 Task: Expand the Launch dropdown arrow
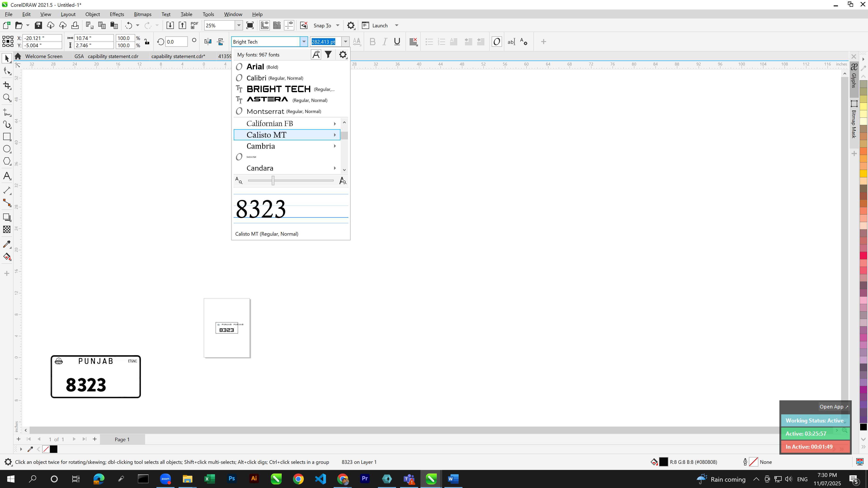pos(397,25)
